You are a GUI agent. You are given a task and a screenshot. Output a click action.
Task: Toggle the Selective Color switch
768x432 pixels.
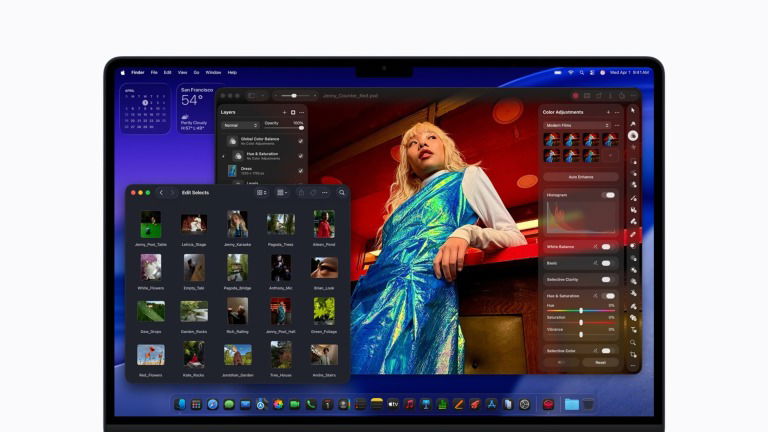pyautogui.click(x=607, y=351)
